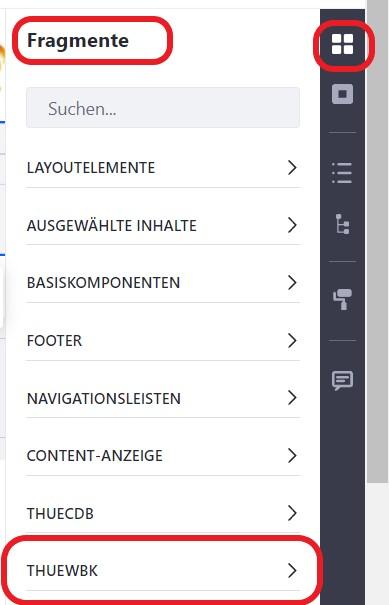Focus the Suchen search field
This screenshot has height=605, width=389.
click(163, 108)
